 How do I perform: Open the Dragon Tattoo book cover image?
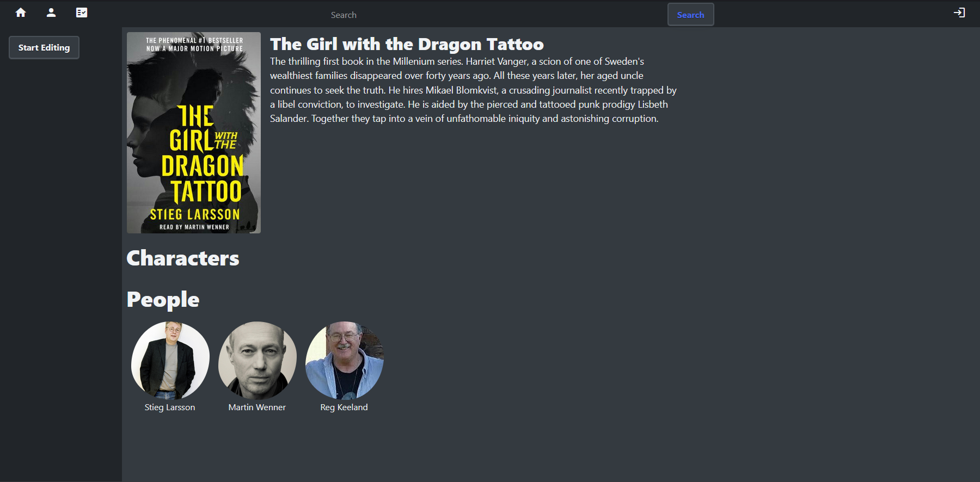point(194,133)
